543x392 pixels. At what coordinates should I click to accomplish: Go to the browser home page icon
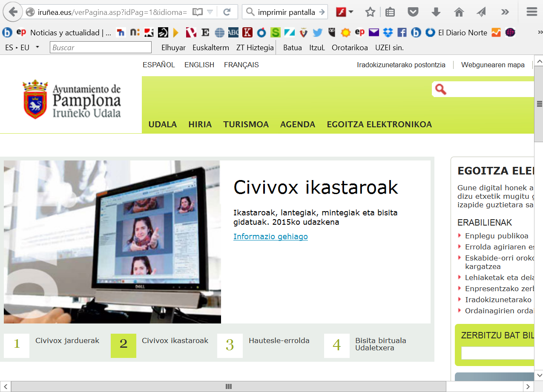click(x=459, y=12)
